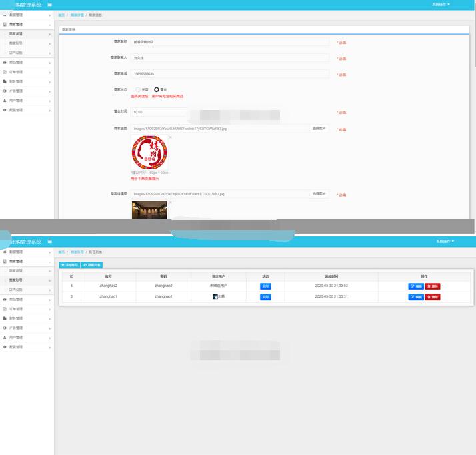Open the 系统操作 dropdown on the 商家信息 page
476x455 pixels.
(x=441, y=4)
